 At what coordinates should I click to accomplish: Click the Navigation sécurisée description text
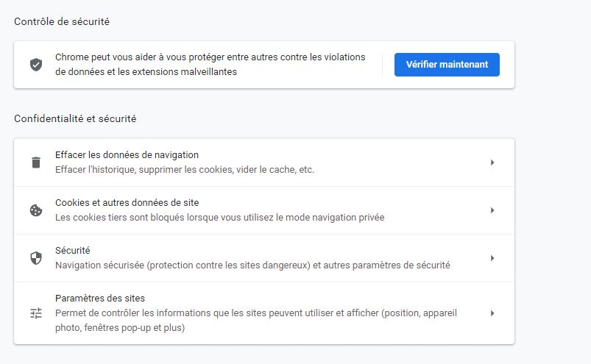click(x=252, y=265)
